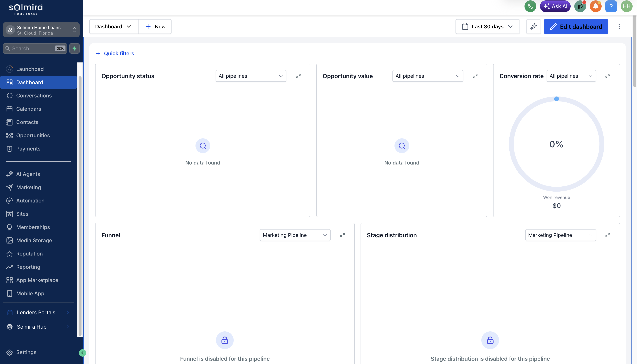
Task: Open Funnel Marketing Pipeline dropdown
Action: (295, 235)
